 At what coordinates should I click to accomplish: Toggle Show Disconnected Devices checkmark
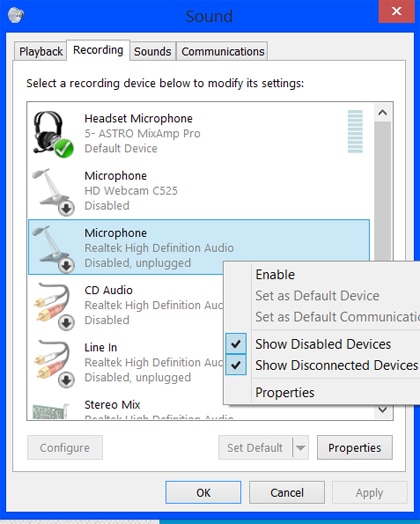[236, 365]
